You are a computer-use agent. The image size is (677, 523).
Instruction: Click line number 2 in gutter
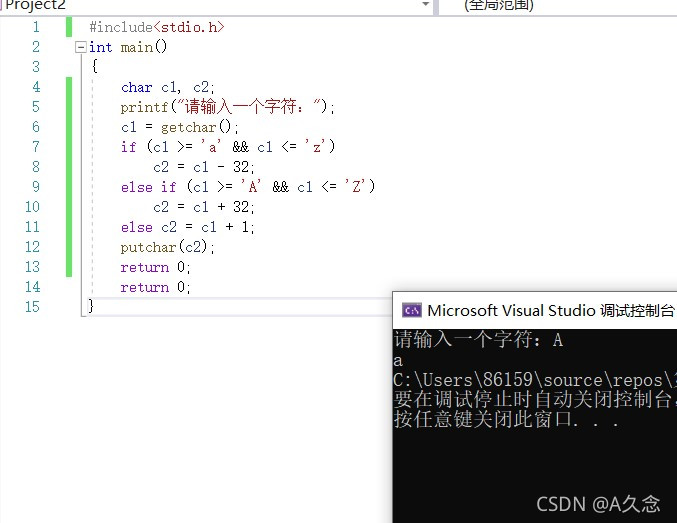coord(36,47)
